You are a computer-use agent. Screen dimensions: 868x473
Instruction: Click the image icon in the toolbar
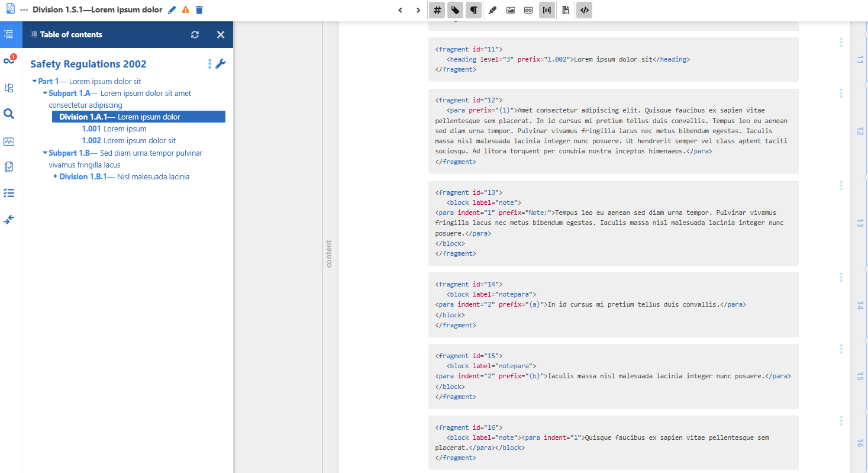point(511,10)
